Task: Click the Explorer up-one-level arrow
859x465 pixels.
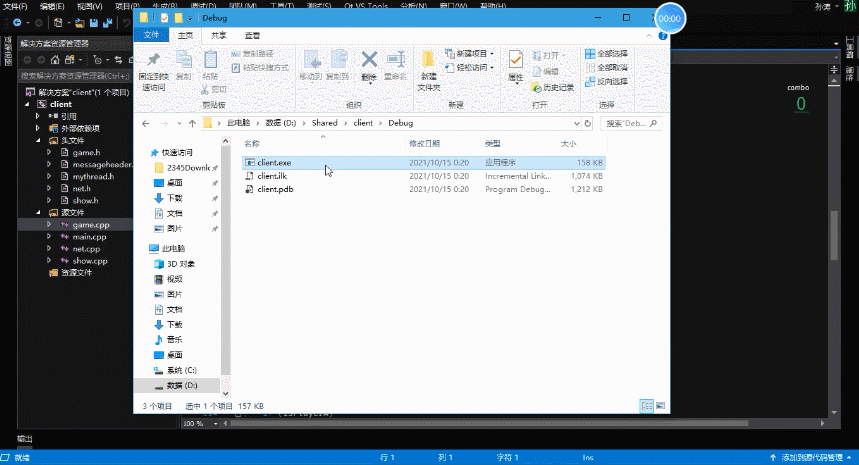Action: pos(192,124)
